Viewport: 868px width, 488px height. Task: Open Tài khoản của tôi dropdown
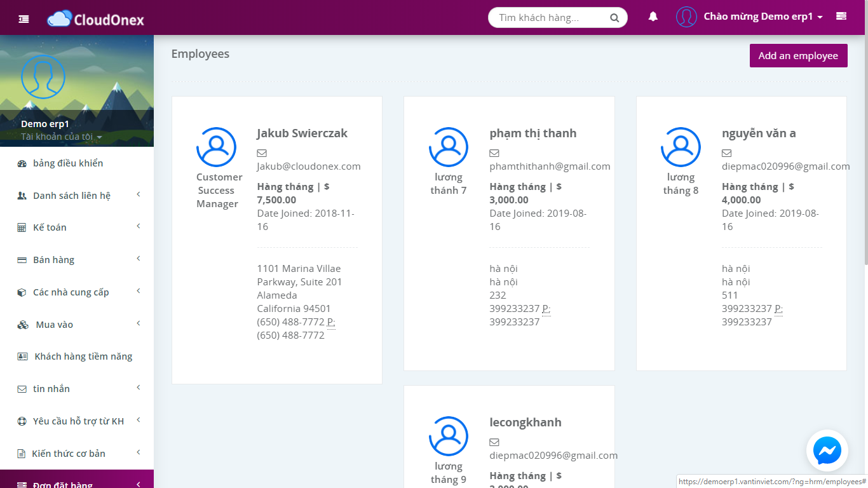point(61,137)
